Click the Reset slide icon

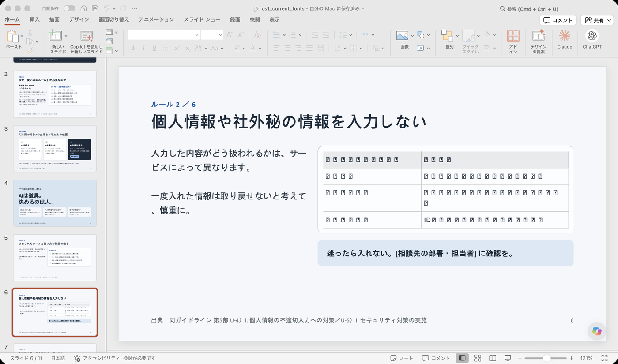(109, 41)
